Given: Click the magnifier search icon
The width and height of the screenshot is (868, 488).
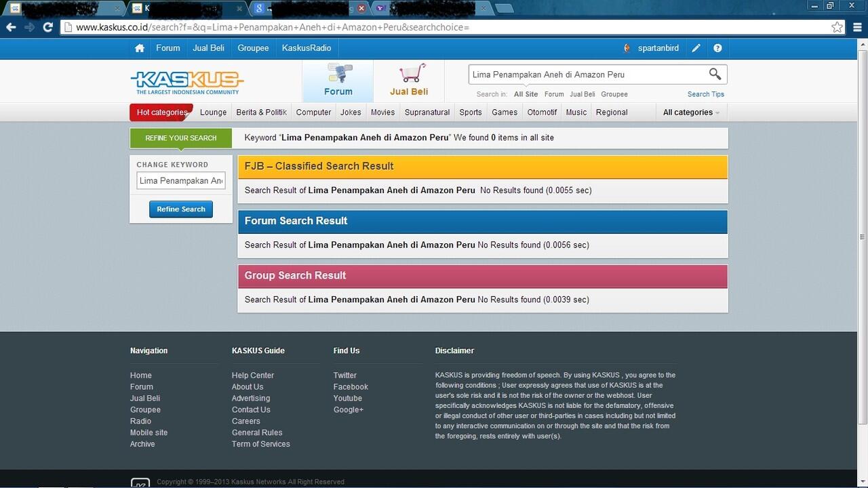Looking at the screenshot, I should click(x=715, y=74).
